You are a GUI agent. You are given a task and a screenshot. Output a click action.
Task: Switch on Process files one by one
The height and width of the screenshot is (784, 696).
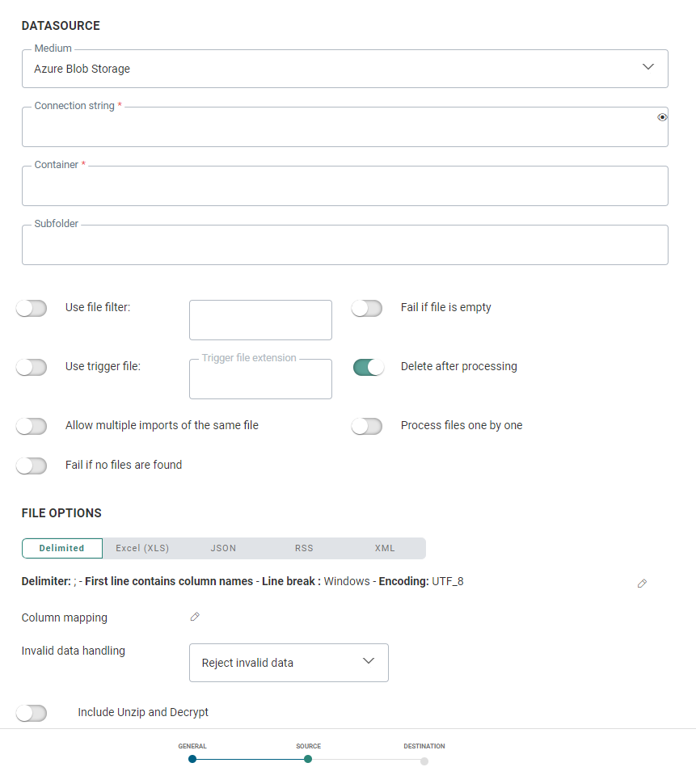(x=366, y=426)
